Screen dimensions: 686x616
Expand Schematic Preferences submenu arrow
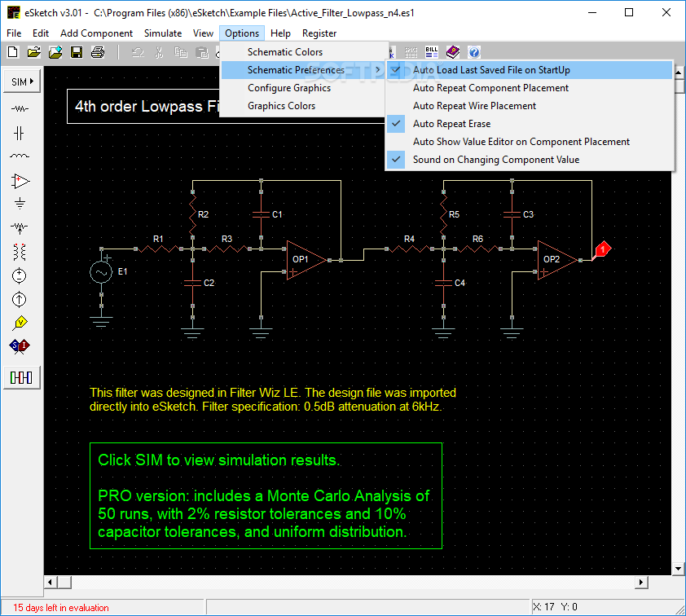coord(377,70)
